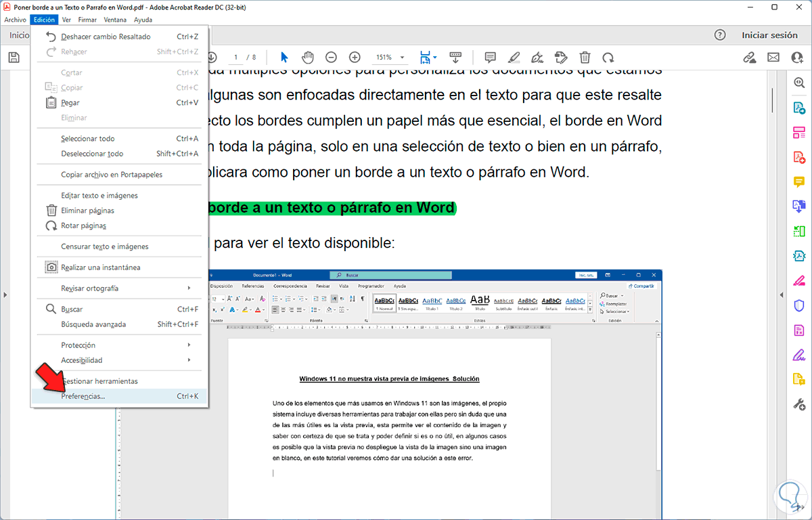Zoom out with the minus icon
The height and width of the screenshot is (520, 812).
click(331, 58)
